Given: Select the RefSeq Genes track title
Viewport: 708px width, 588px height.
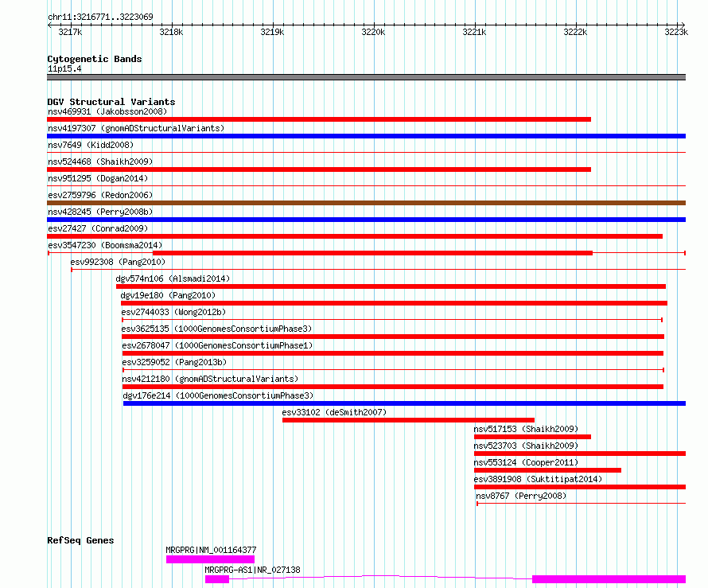Looking at the screenshot, I should coord(80,540).
